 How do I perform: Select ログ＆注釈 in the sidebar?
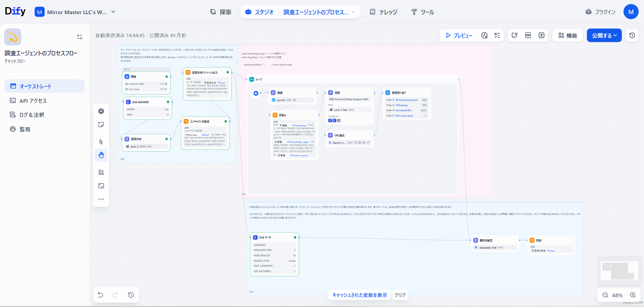coord(32,115)
